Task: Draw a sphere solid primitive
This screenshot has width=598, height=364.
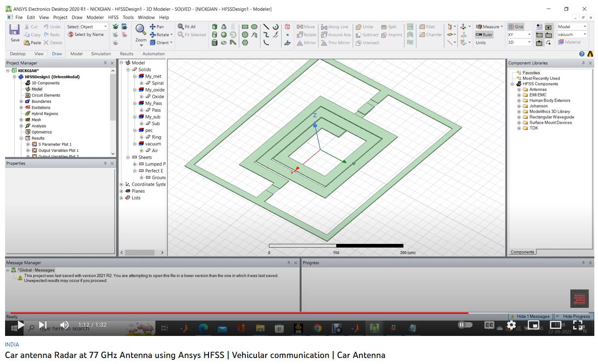Action: [x=224, y=35]
